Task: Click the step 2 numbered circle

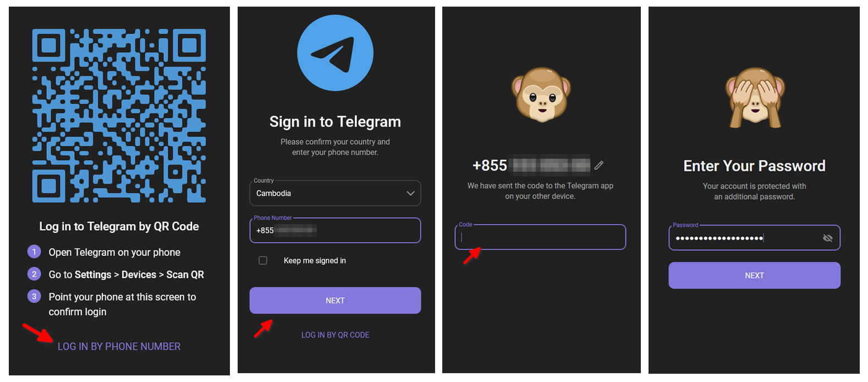Action: click(34, 274)
